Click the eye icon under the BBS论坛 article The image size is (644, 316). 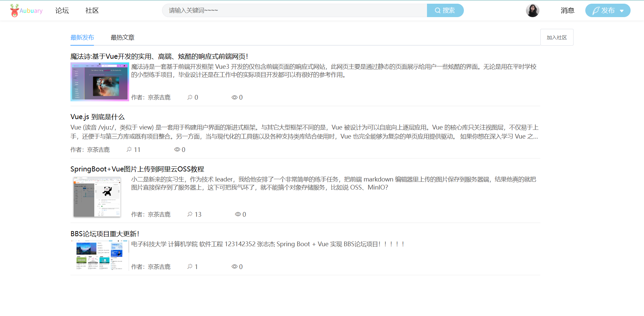[234, 266]
